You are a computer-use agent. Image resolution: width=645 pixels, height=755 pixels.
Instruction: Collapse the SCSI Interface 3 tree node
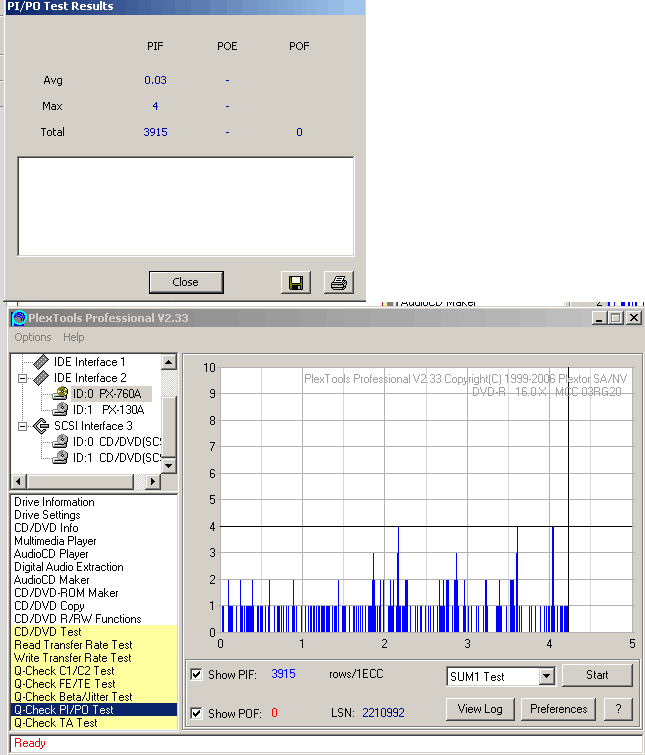22,425
